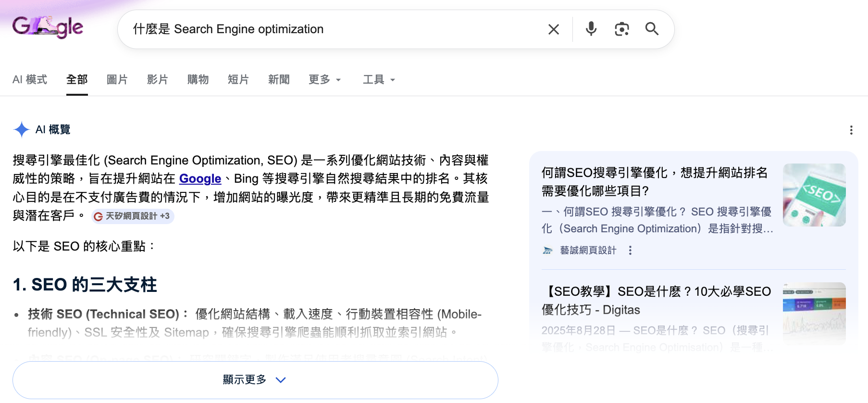Open the 影片 tab
The image size is (868, 403).
point(158,79)
